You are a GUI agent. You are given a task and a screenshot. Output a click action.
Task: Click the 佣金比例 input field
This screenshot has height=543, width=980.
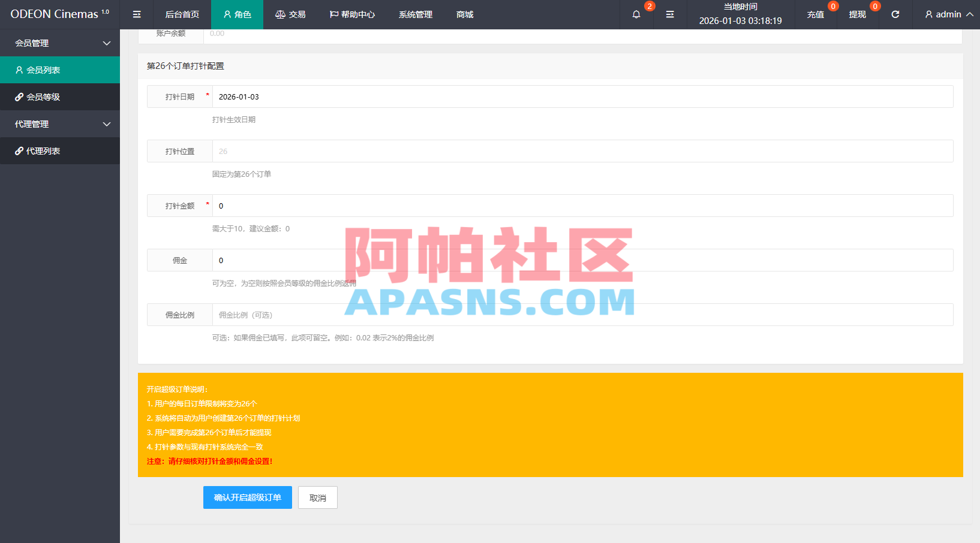click(x=583, y=315)
